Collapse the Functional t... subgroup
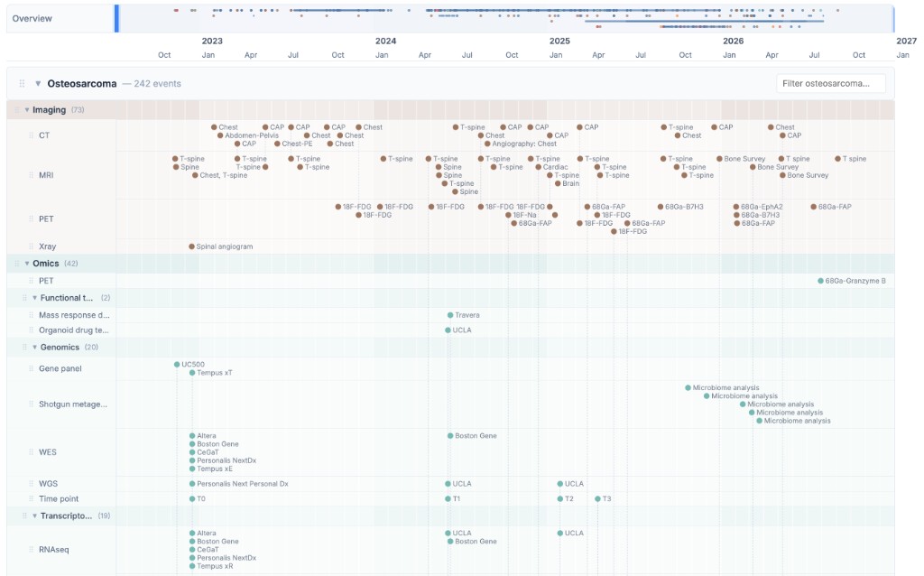Viewport: 924px width, 576px height. (34, 298)
